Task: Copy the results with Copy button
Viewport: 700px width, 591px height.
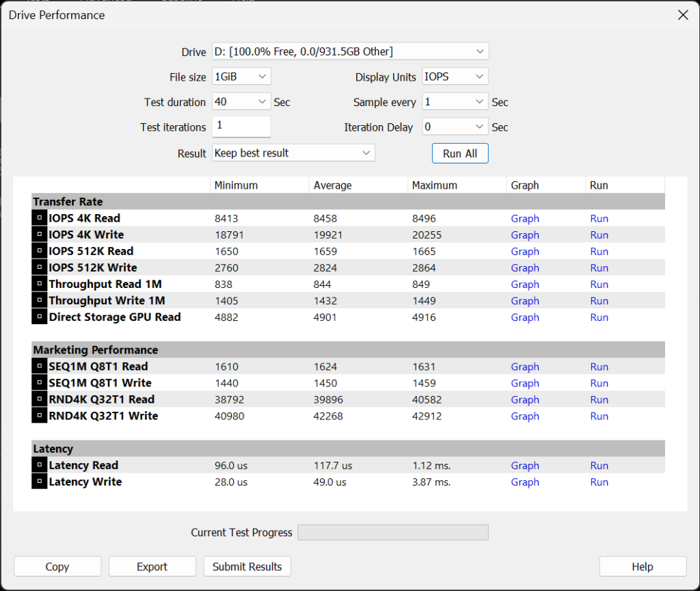Action: [x=57, y=566]
